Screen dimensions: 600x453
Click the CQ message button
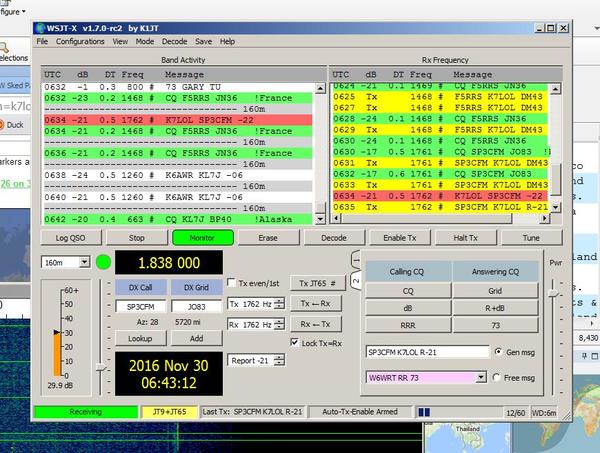tap(408, 291)
